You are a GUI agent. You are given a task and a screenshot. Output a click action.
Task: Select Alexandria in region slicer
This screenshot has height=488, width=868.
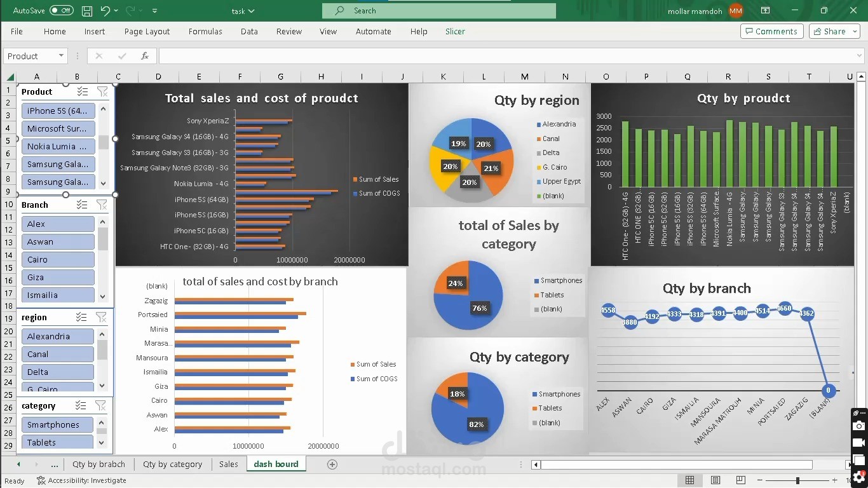[58, 336]
